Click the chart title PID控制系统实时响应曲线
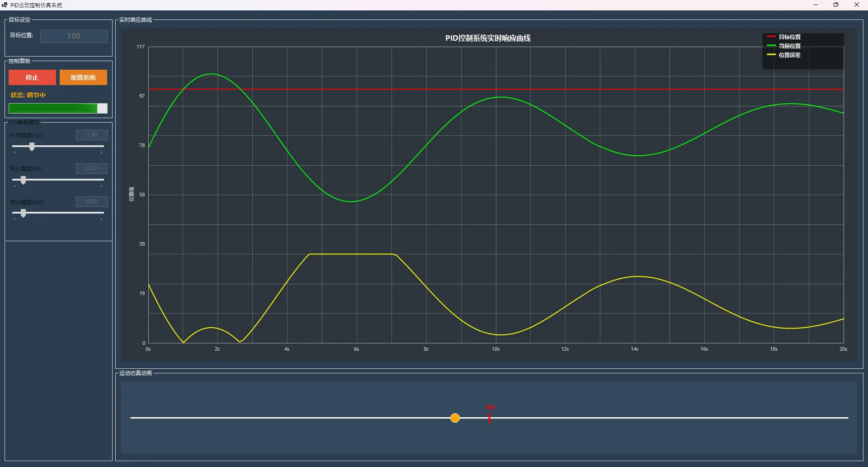The width and height of the screenshot is (868, 467). click(488, 38)
